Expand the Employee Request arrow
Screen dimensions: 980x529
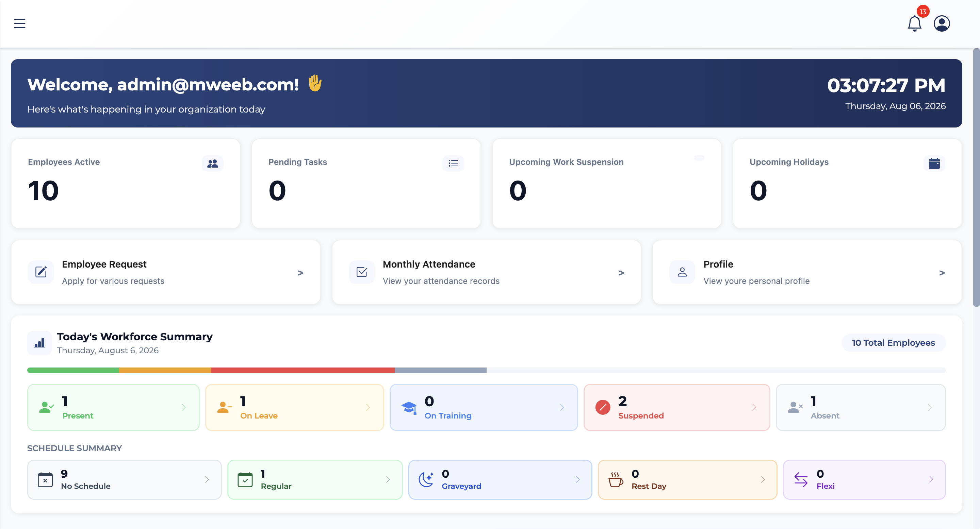300,273
